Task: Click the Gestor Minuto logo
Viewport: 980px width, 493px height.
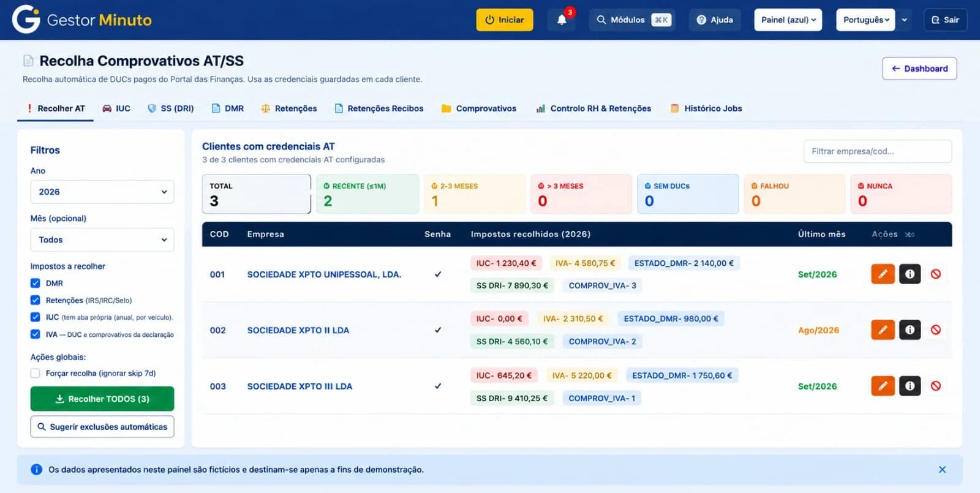Action: [82, 20]
